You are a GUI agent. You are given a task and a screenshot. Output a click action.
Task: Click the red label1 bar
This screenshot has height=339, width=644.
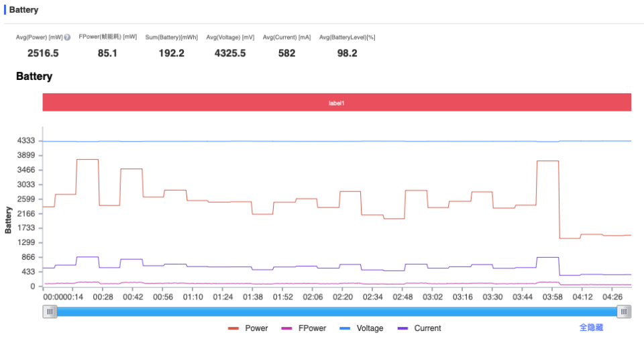(x=337, y=102)
